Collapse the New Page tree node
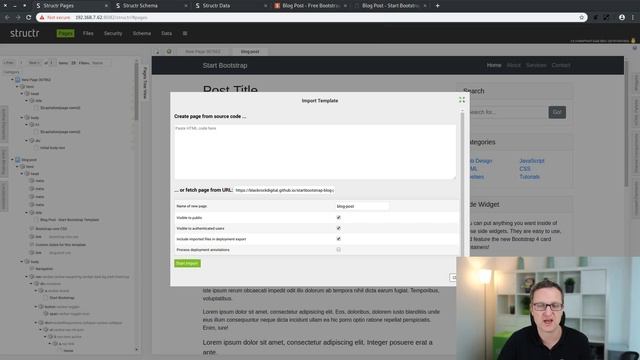Image resolution: width=640 pixels, height=360 pixels. point(12,80)
